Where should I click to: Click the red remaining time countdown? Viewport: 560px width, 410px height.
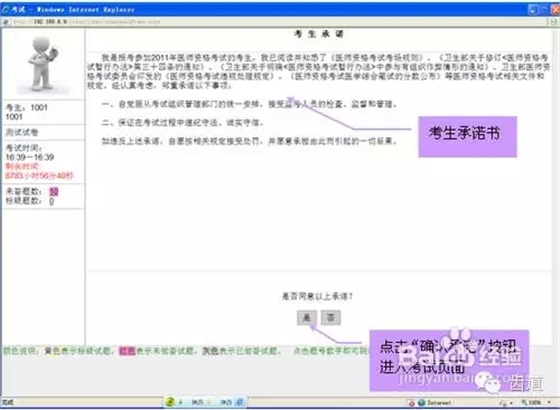coord(39,176)
